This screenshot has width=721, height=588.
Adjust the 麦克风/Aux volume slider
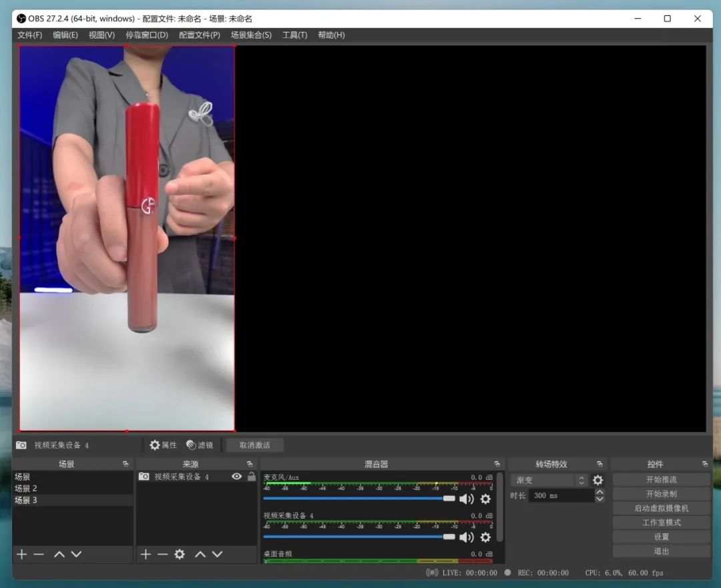point(359,499)
